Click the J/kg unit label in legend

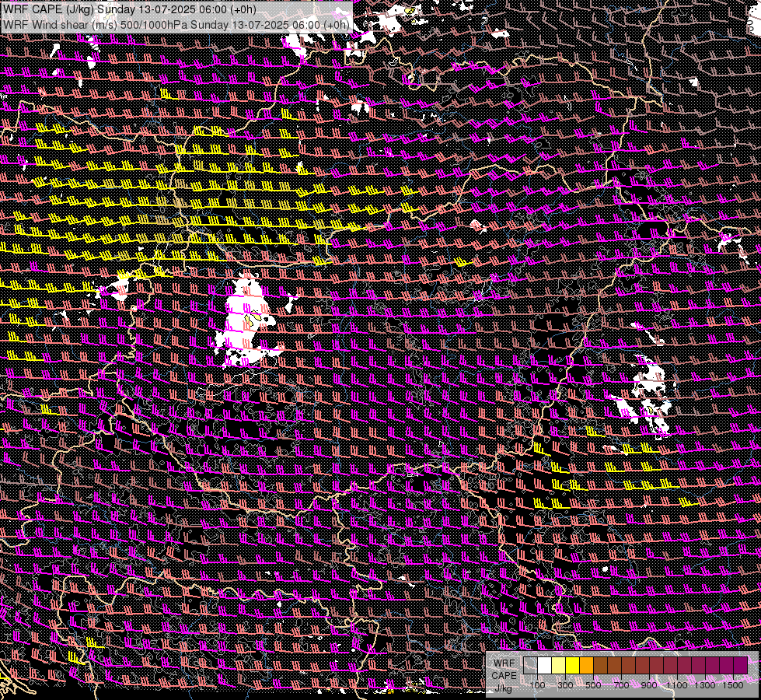click(x=503, y=688)
